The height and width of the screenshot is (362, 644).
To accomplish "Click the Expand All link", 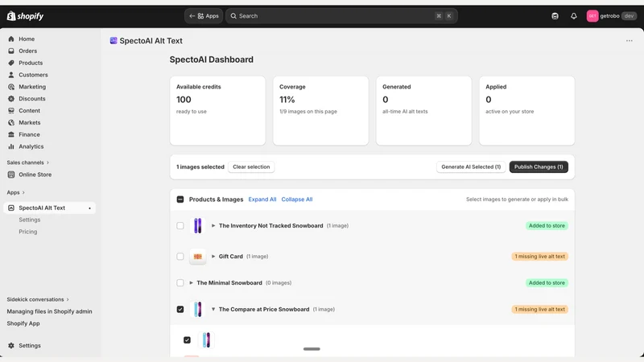I will (262, 199).
